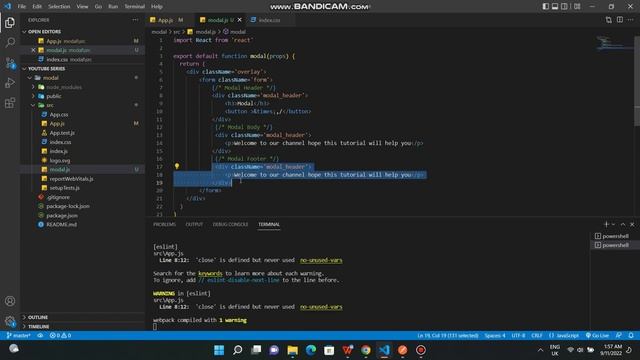Open the Source Control view
The image size is (640, 360).
[x=10, y=63]
